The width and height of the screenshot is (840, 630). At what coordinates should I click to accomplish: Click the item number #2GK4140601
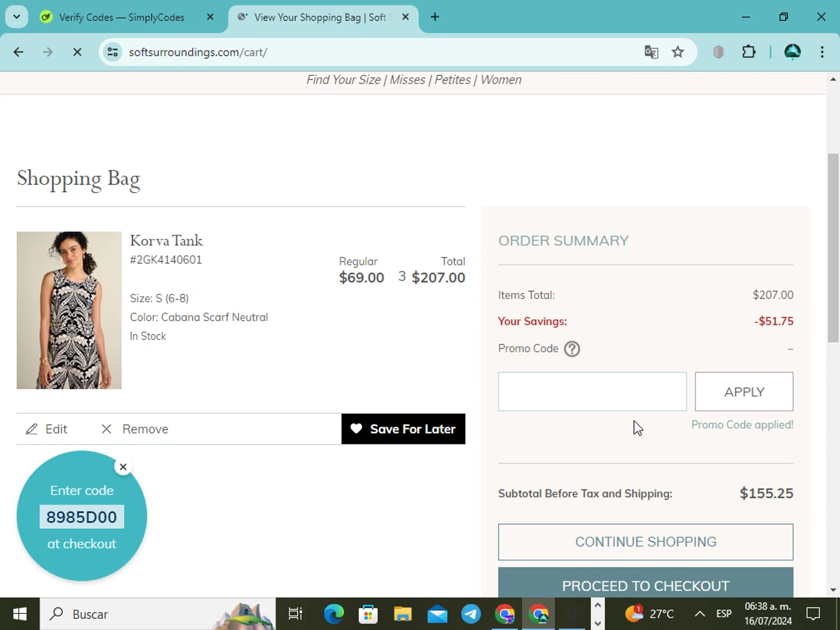(x=166, y=260)
